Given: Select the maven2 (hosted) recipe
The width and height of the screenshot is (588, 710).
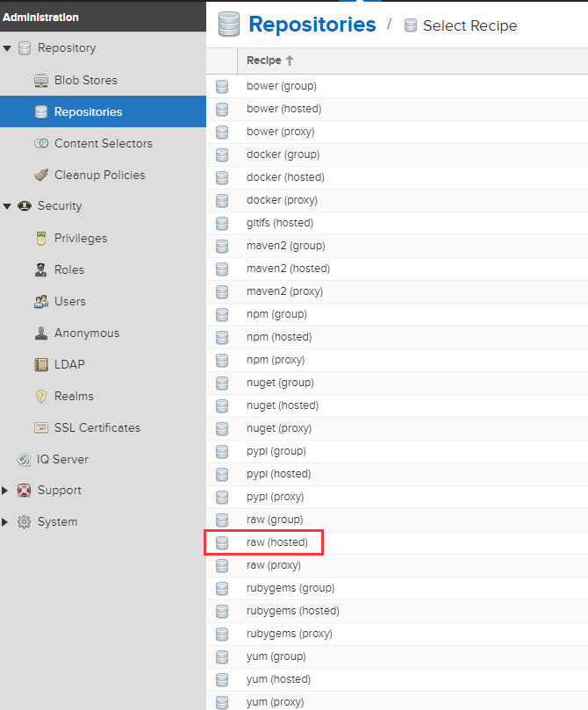Looking at the screenshot, I should pos(397,269).
